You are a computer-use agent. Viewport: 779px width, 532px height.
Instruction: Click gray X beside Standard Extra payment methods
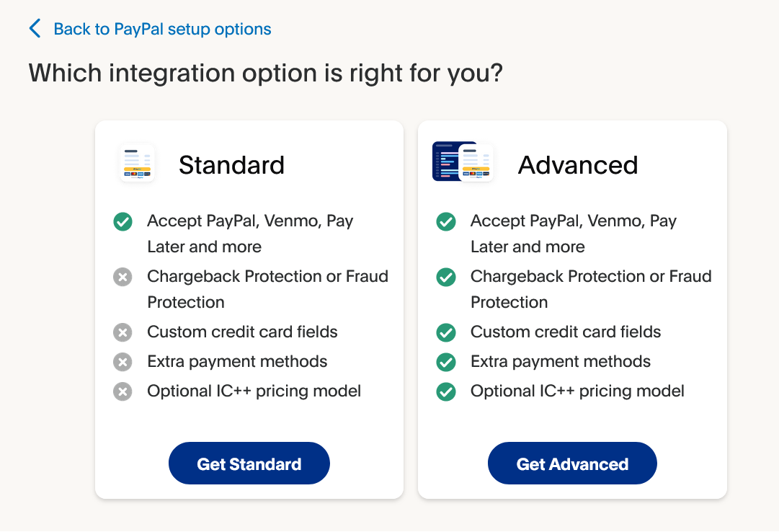tap(123, 362)
